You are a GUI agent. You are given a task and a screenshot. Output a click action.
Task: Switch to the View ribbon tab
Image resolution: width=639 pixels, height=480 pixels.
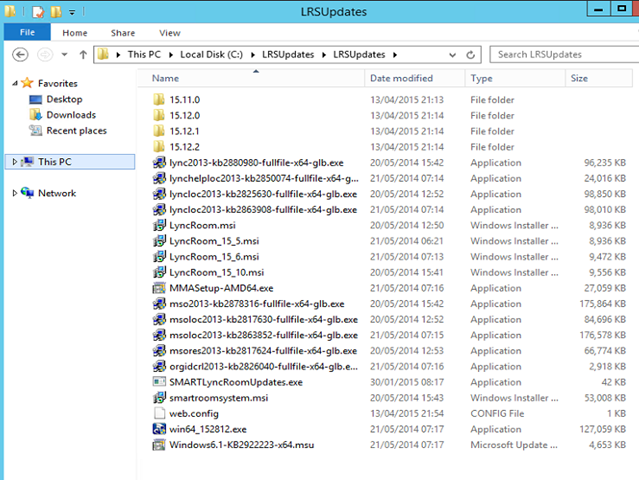pos(169,33)
